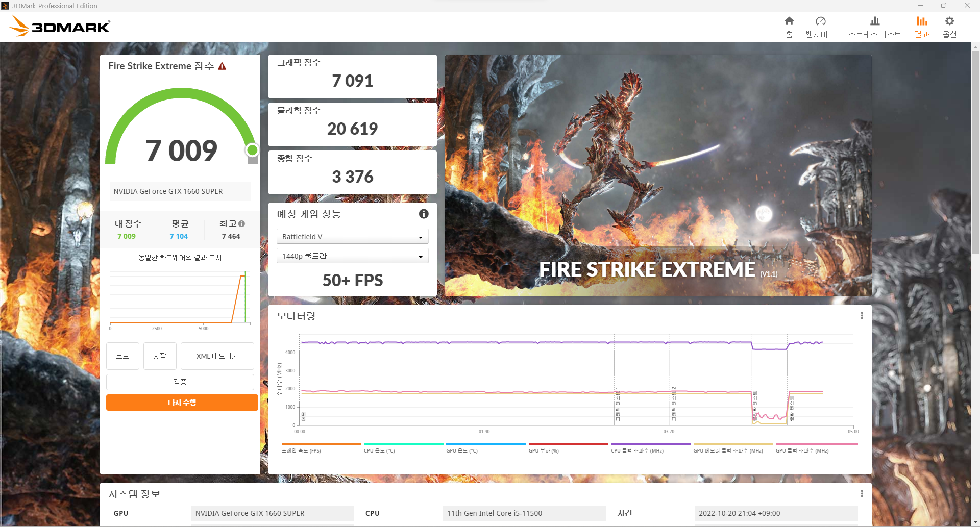This screenshot has width=980, height=527.
Task: Click the orange run again button
Action: (x=182, y=403)
